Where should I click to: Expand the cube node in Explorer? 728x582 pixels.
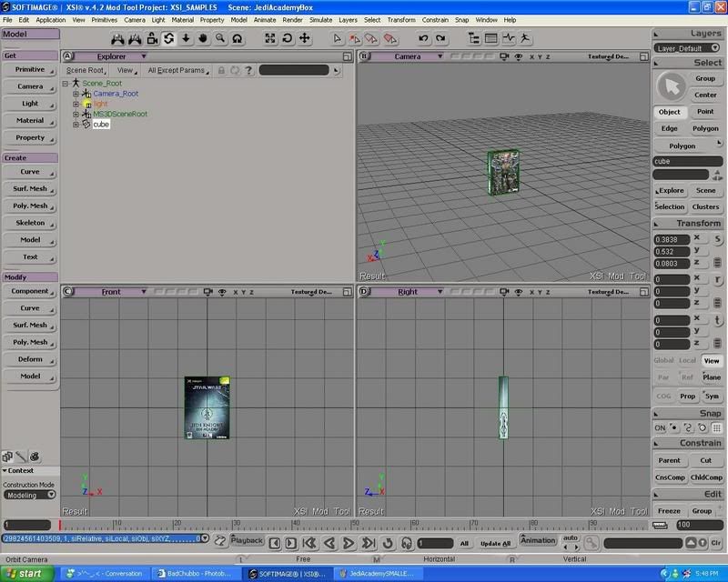[x=76, y=125]
